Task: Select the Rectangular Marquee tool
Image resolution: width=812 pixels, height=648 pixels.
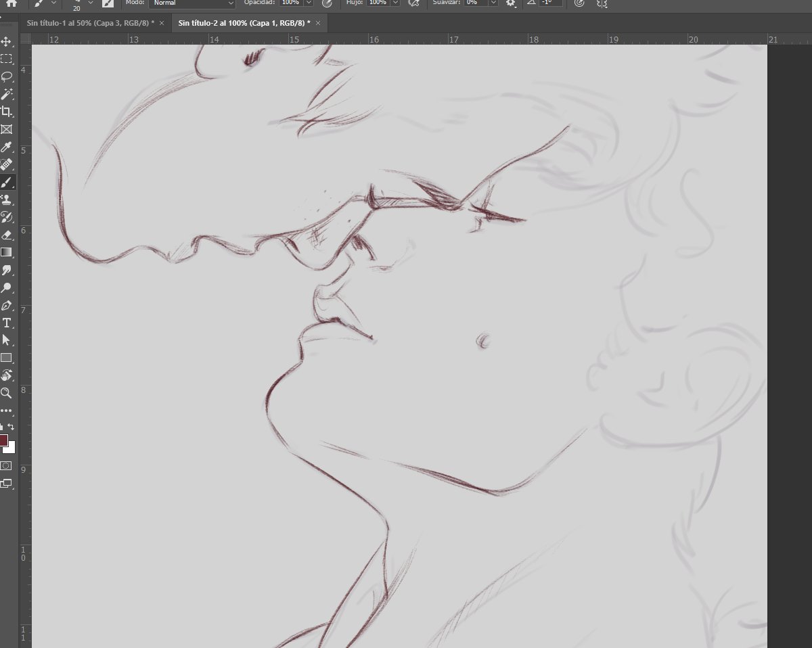Action: [x=7, y=60]
